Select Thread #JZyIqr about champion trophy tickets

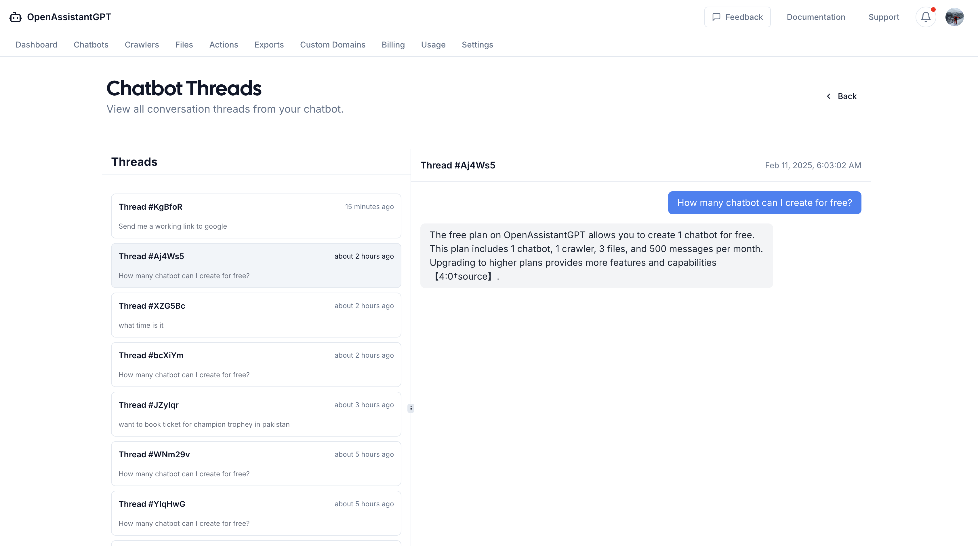click(256, 414)
